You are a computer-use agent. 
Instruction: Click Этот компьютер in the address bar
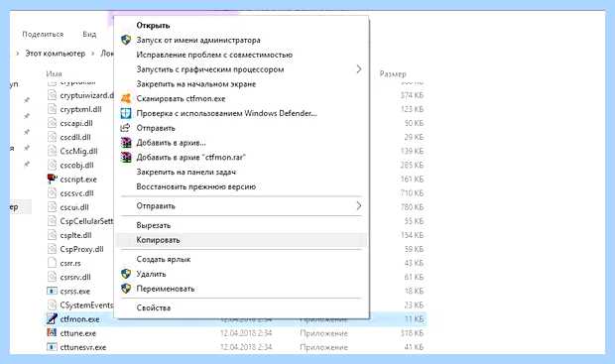point(55,54)
